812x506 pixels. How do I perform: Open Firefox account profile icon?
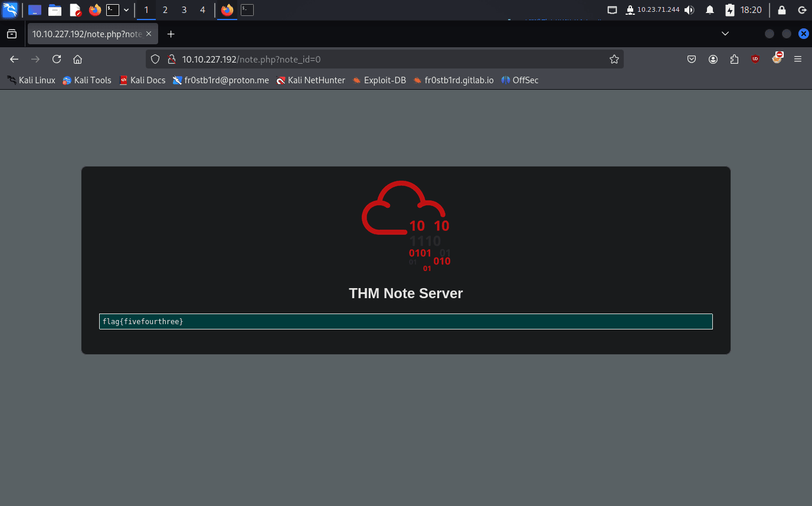pyautogui.click(x=713, y=59)
